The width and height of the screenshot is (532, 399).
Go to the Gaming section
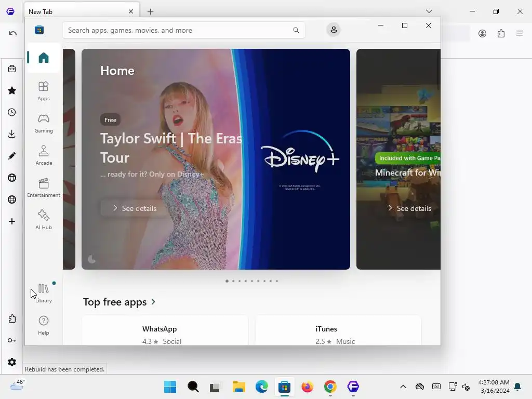click(x=44, y=124)
